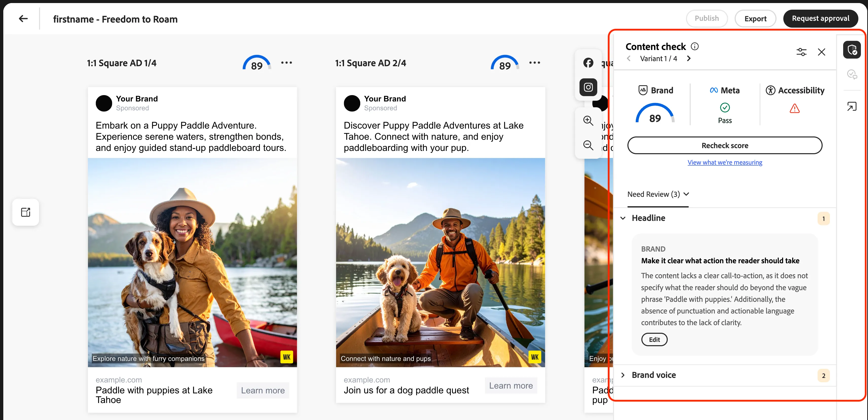The image size is (868, 420).
Task: Click the 89 score gauge of AD 2/4
Action: 505,63
